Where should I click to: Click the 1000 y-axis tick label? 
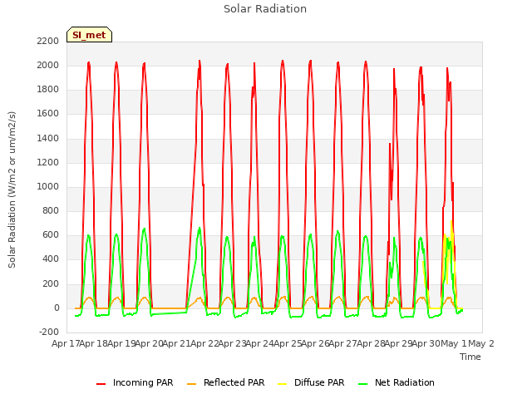click(48, 186)
